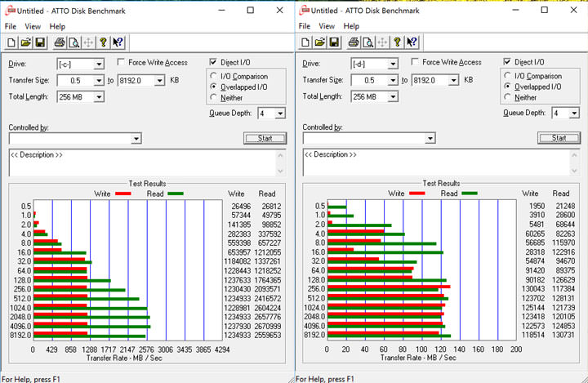Open the File menu in the left window
The height and width of the screenshot is (383, 588).
pos(11,26)
